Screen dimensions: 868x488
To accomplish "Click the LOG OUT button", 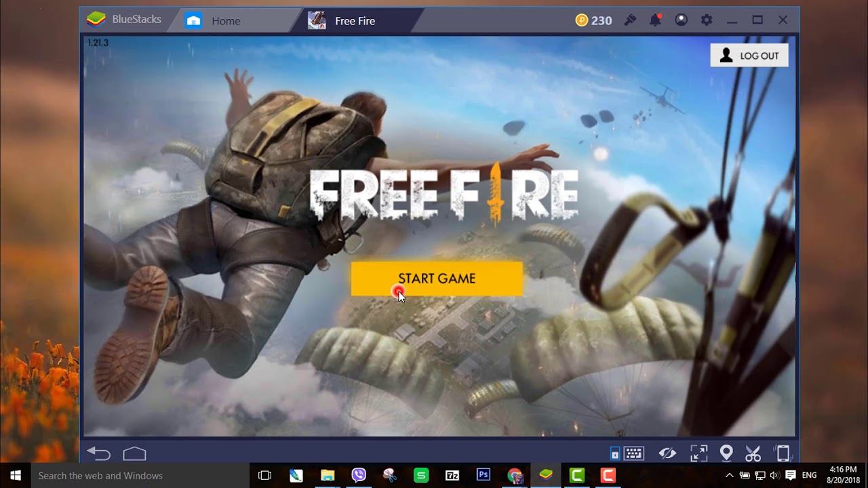I will 749,56.
